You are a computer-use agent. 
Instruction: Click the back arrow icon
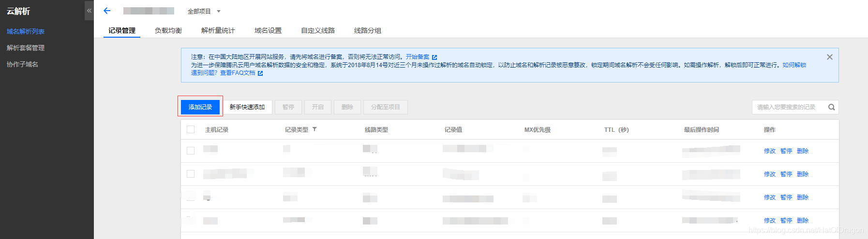click(x=107, y=11)
